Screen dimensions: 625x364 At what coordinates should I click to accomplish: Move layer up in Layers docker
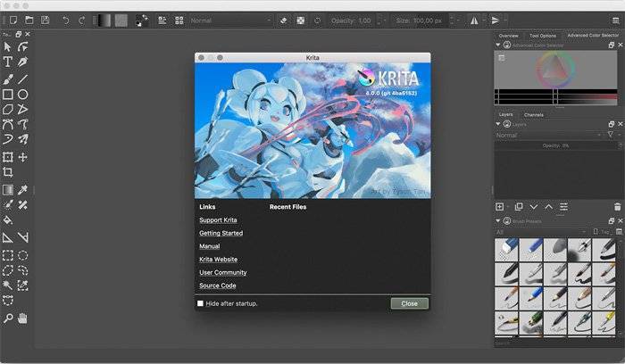(549, 207)
